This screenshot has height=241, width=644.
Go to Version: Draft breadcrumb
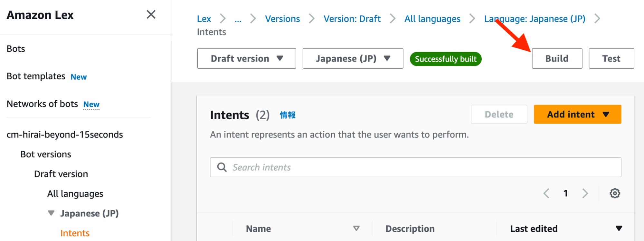pos(352,19)
